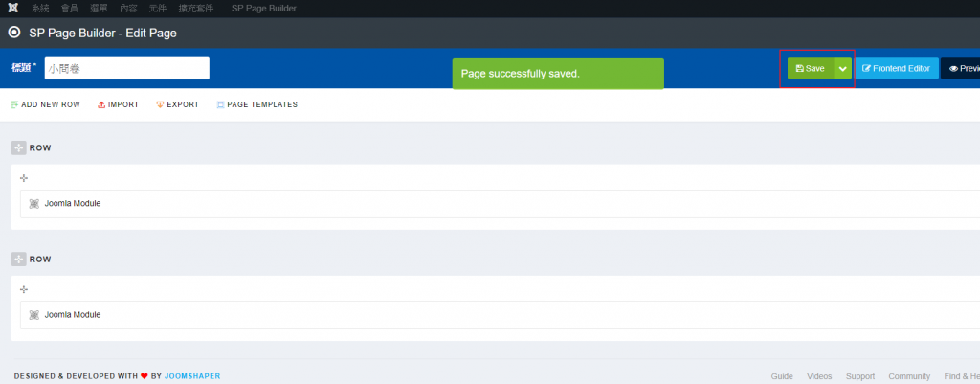Expand the Save button dropdown arrow
The width and height of the screenshot is (980, 384).
coord(842,69)
